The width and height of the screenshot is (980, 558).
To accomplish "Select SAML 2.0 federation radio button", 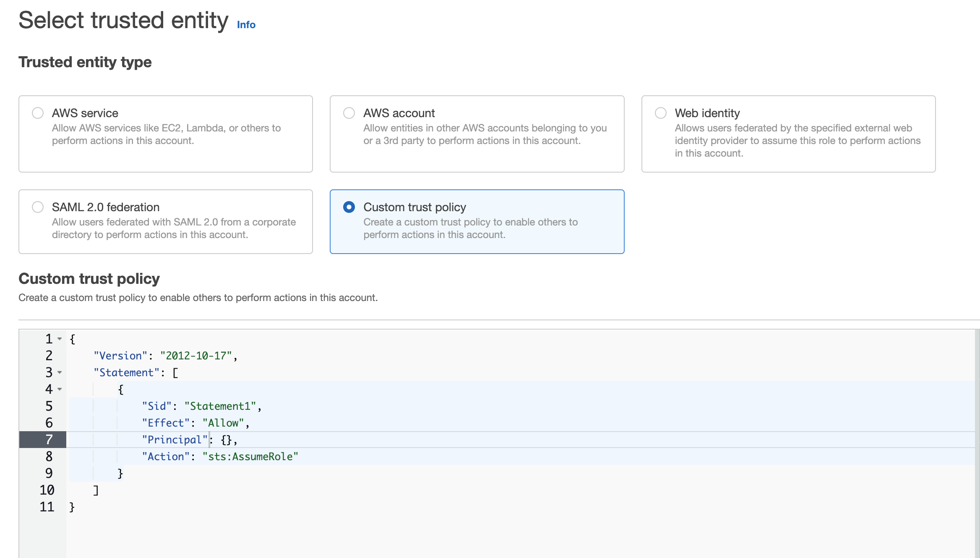I will 38,207.
